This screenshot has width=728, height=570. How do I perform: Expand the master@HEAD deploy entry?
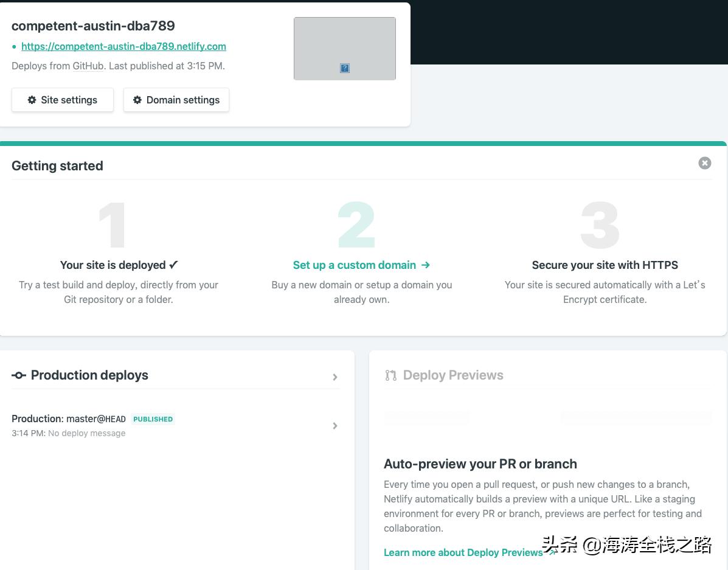[335, 425]
